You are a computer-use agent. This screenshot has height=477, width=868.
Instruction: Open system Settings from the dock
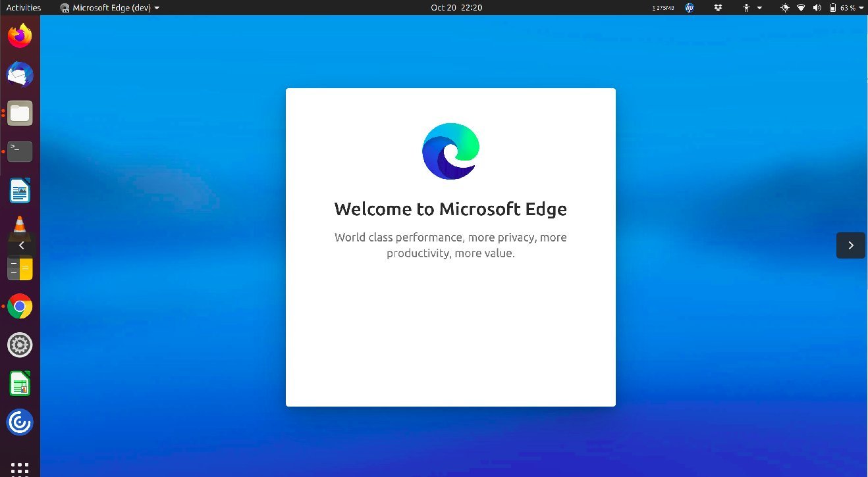point(20,344)
